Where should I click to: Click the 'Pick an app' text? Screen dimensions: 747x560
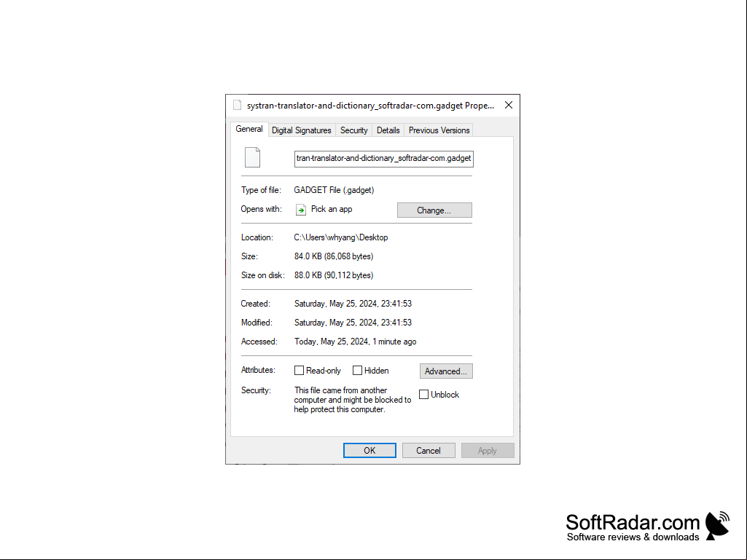332,209
